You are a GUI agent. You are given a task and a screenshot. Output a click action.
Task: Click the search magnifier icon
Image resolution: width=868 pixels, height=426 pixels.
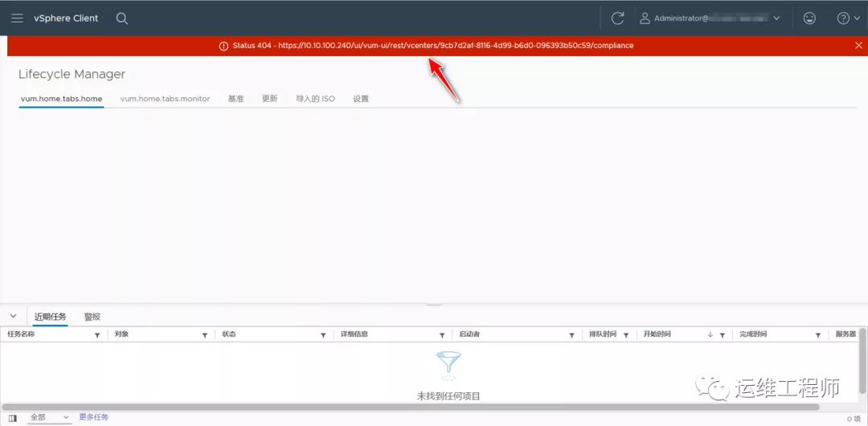[122, 18]
